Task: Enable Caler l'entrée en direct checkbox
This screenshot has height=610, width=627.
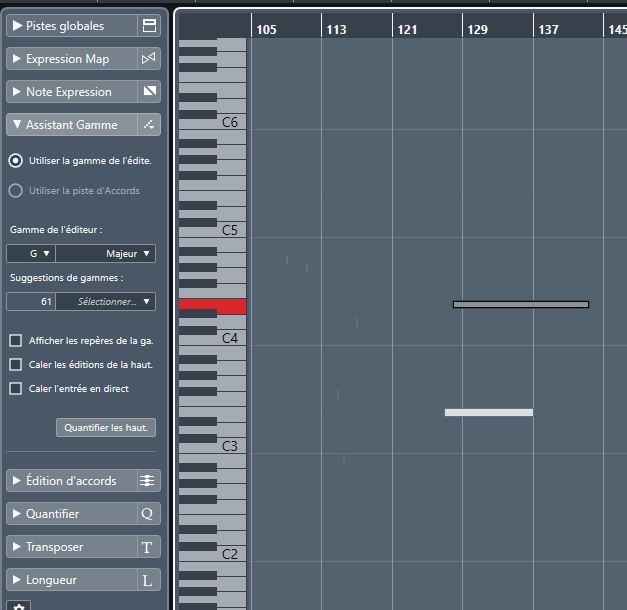Action: pos(16,389)
